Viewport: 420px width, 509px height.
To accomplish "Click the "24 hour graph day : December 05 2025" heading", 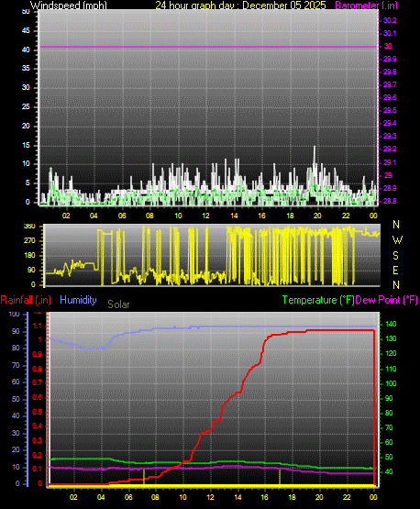I will (240, 6).
